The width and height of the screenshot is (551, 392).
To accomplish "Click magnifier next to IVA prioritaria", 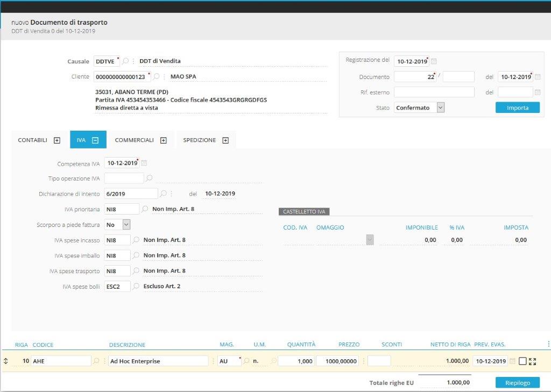I will click(145, 209).
